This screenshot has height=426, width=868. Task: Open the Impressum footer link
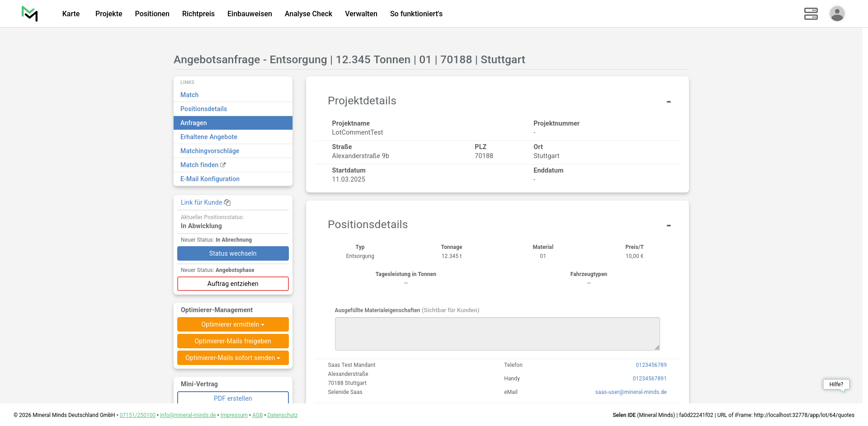(234, 415)
